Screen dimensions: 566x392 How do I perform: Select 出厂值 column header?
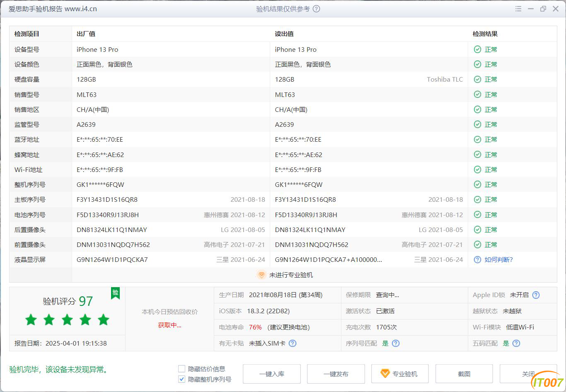click(86, 34)
